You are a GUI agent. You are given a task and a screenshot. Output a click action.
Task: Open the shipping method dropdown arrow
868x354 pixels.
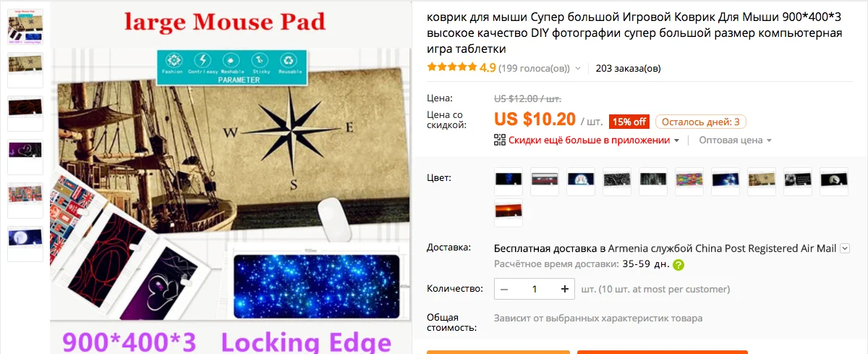click(x=844, y=248)
